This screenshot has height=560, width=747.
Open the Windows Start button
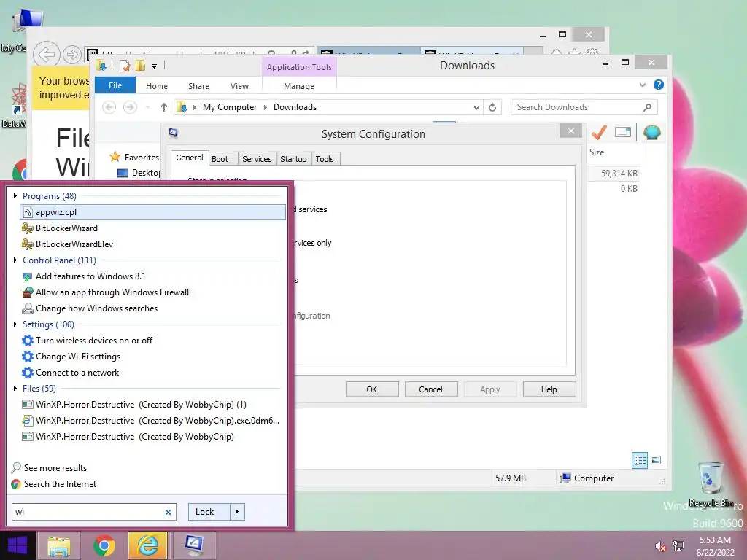tap(18, 545)
